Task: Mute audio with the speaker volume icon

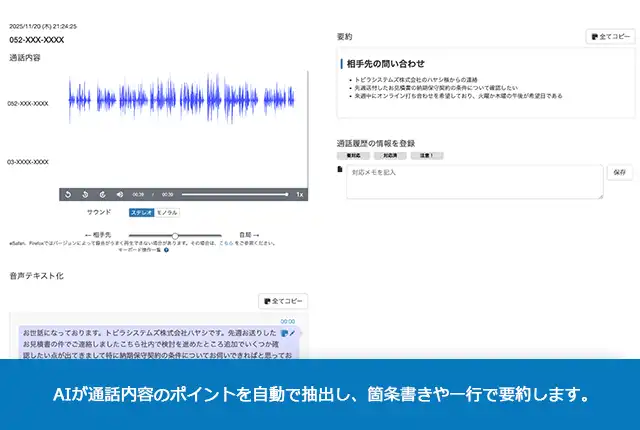Action: pyautogui.click(x=120, y=194)
